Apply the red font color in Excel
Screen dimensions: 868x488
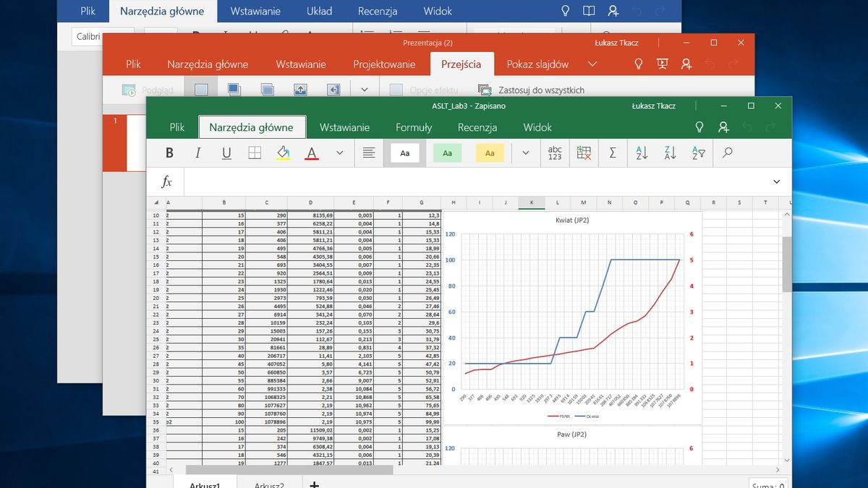click(312, 153)
